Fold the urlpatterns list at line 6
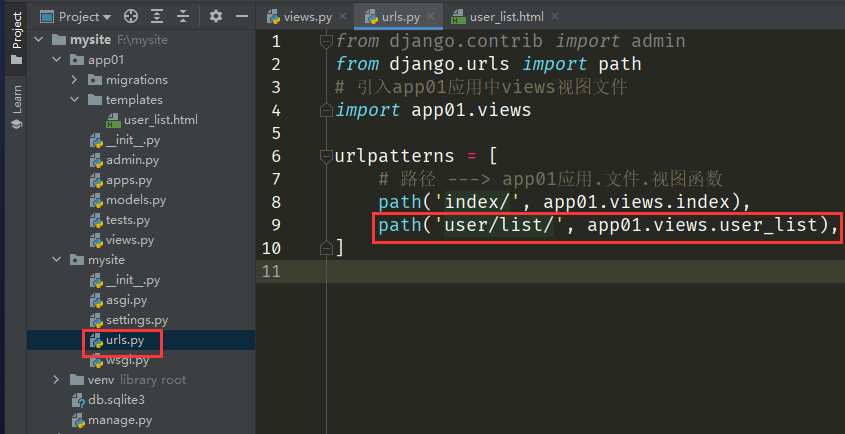 click(x=325, y=157)
